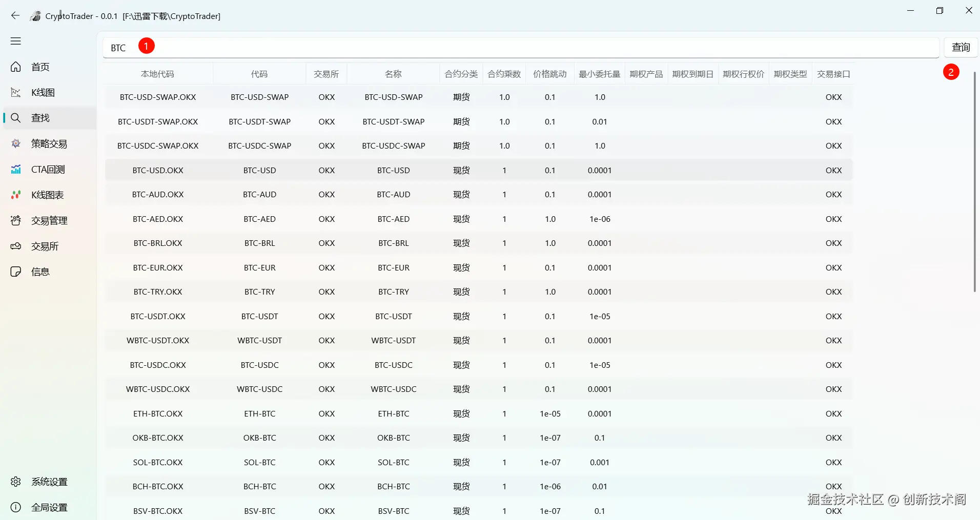Click the 合约分类 column header
This screenshot has width=980, height=520.
(x=461, y=74)
